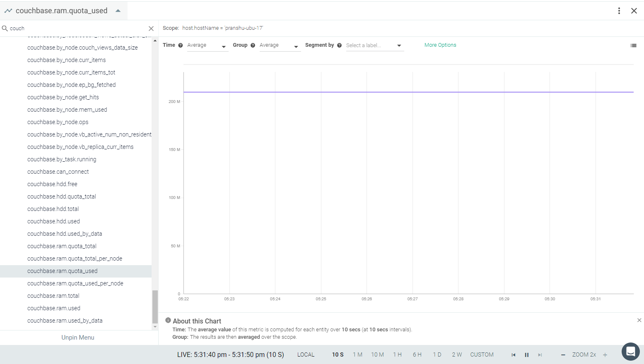644x364 pixels.
Task: Jump to previous time window
Action: [513, 355]
